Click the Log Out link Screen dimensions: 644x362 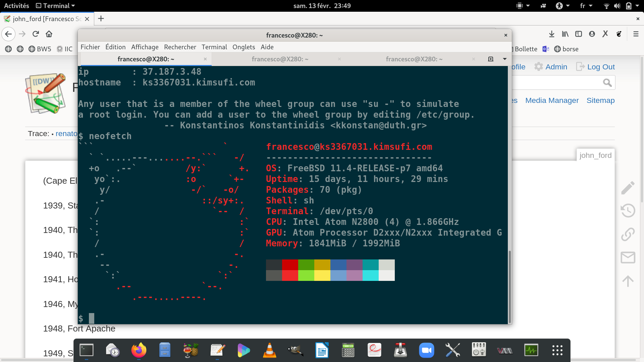click(600, 67)
